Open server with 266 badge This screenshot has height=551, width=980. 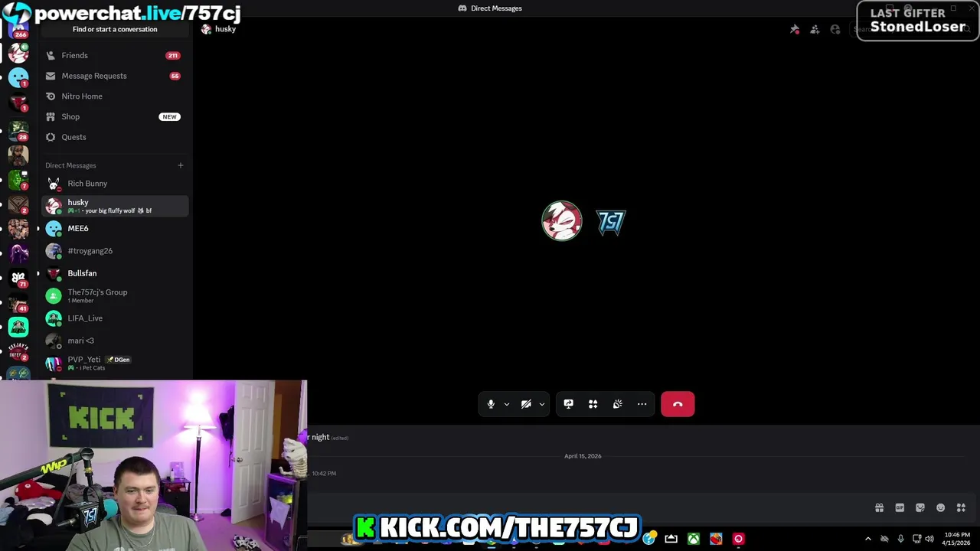pos(18,29)
